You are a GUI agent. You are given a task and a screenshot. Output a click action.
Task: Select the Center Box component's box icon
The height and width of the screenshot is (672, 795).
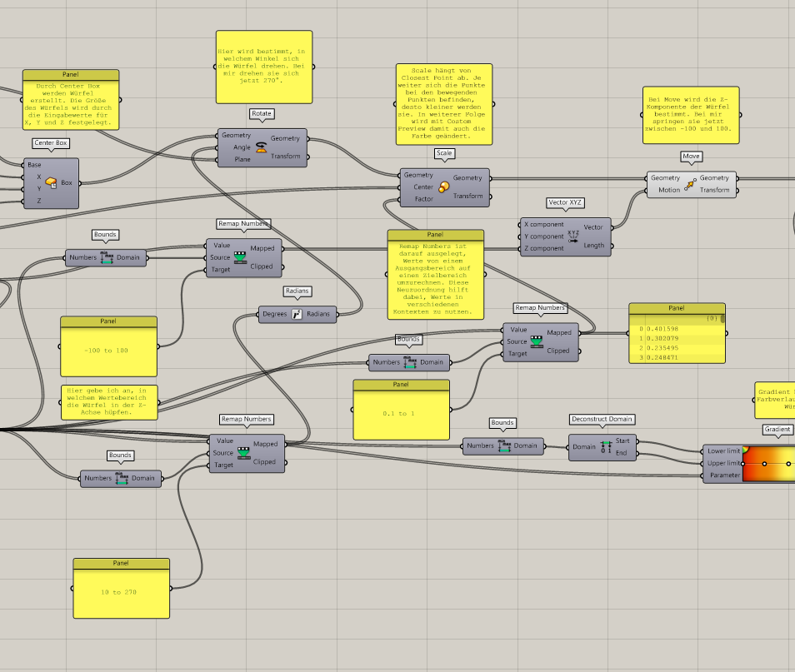click(52, 182)
